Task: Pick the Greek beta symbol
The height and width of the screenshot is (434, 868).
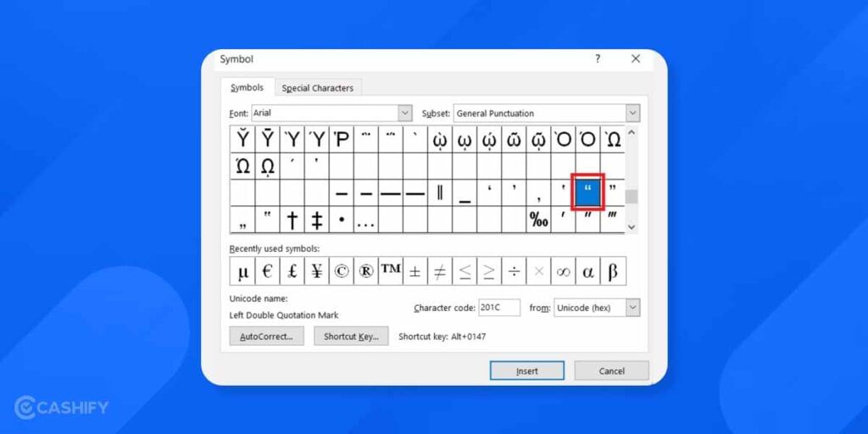Action: click(x=613, y=271)
